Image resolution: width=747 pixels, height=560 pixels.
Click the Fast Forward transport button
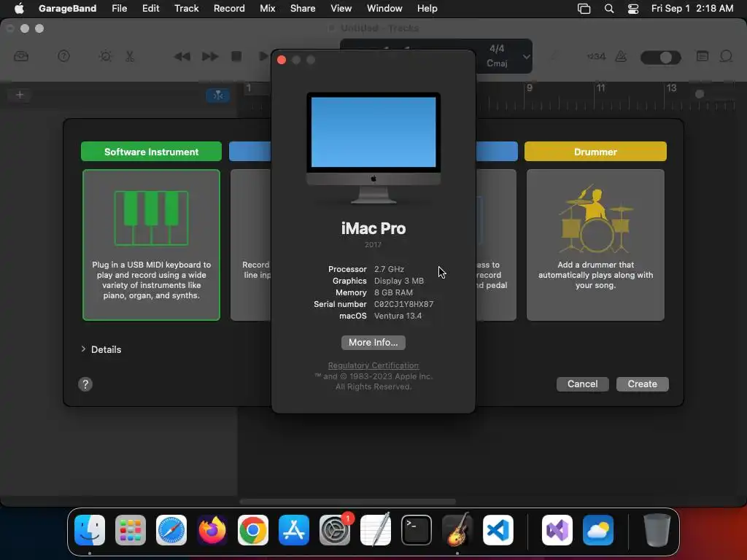pyautogui.click(x=209, y=57)
